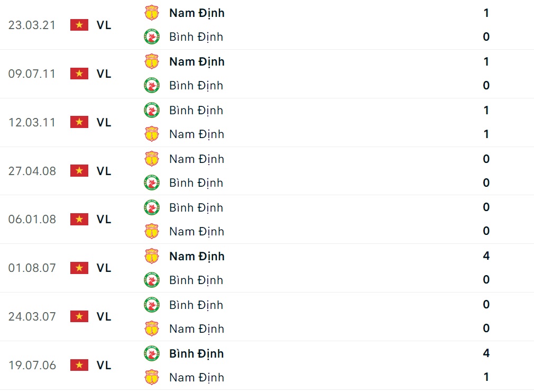This screenshot has height=392, width=534.
Task: Open the bold Nam Định team link at the top
Action: [197, 13]
